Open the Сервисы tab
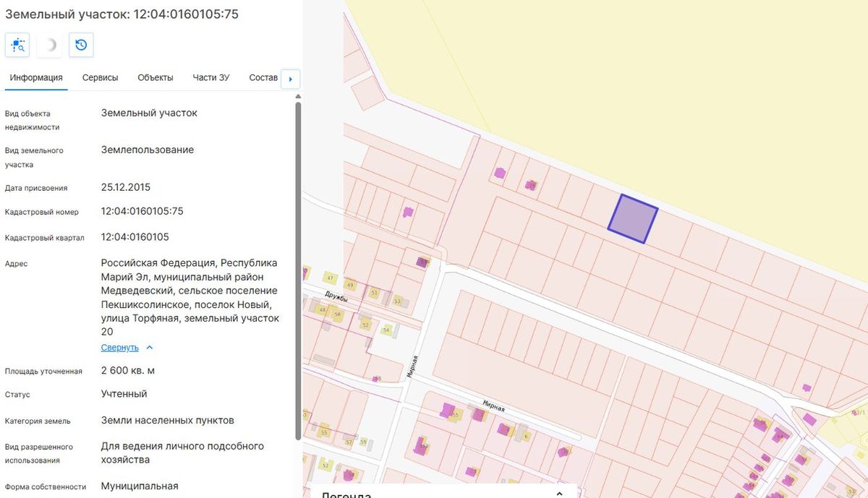 (100, 77)
